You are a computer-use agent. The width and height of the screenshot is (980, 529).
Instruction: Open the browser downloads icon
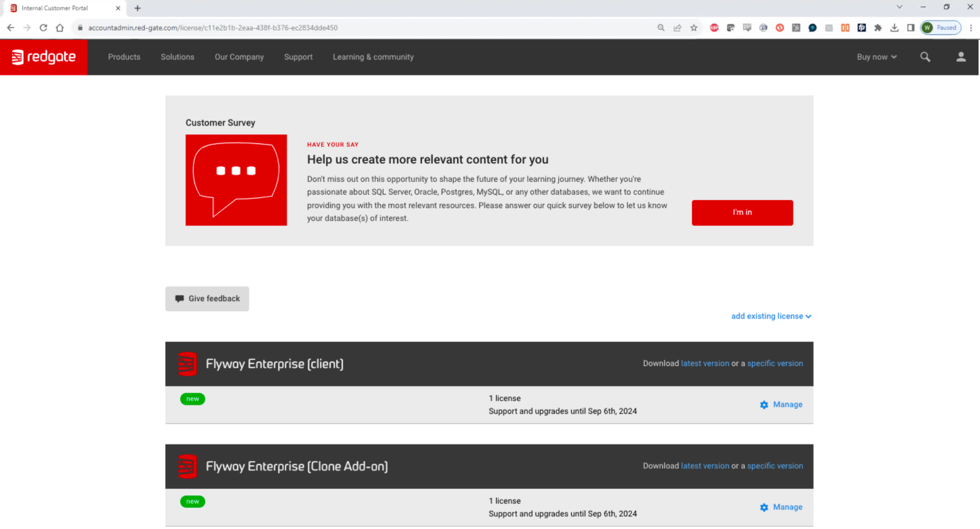[894, 28]
